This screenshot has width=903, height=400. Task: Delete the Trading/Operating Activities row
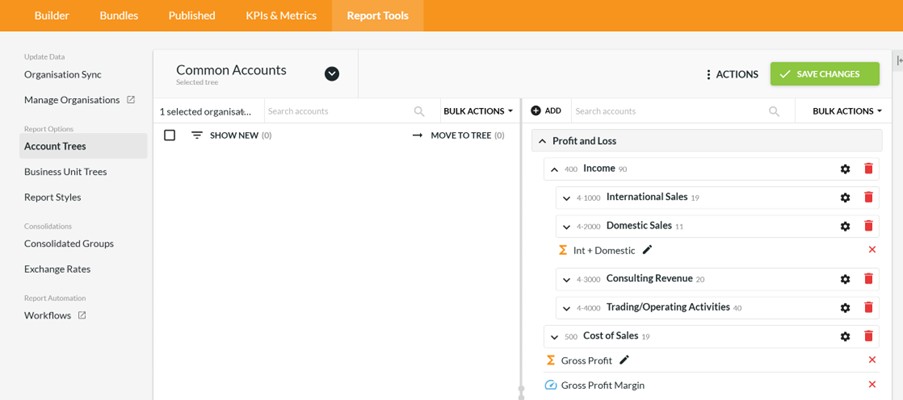click(868, 307)
